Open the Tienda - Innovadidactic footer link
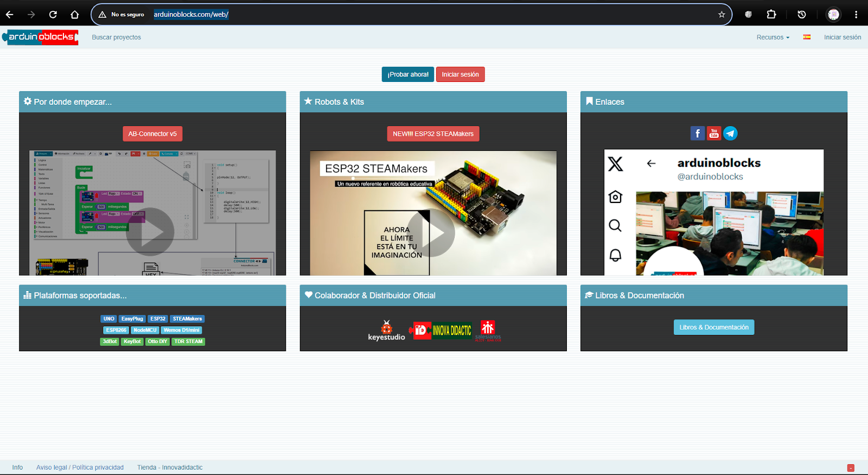Viewport: 868px width, 475px height. click(x=170, y=467)
